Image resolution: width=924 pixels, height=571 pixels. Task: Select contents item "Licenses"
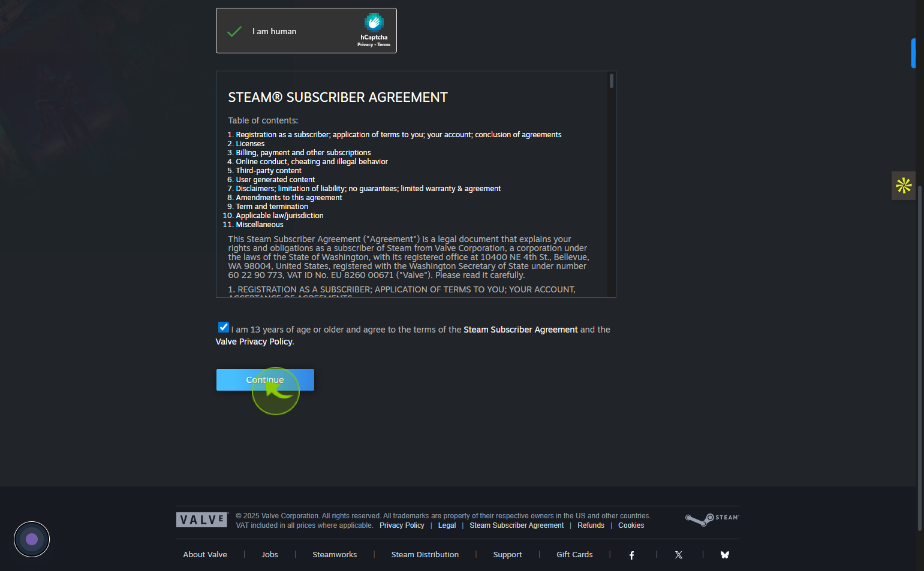[250, 144]
